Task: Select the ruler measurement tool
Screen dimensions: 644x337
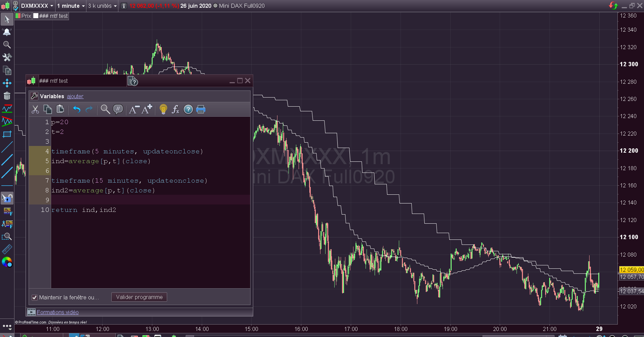Action: coord(7,249)
